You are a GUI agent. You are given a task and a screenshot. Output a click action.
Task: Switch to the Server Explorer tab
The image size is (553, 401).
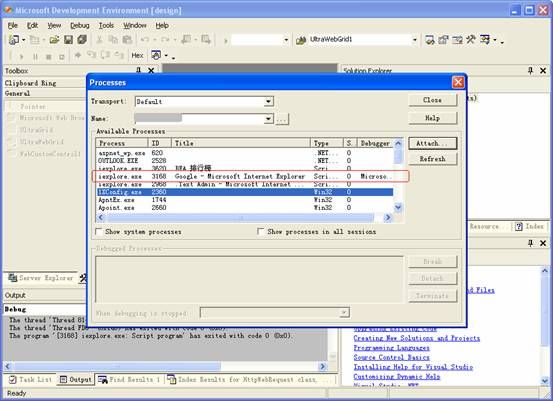(x=40, y=278)
